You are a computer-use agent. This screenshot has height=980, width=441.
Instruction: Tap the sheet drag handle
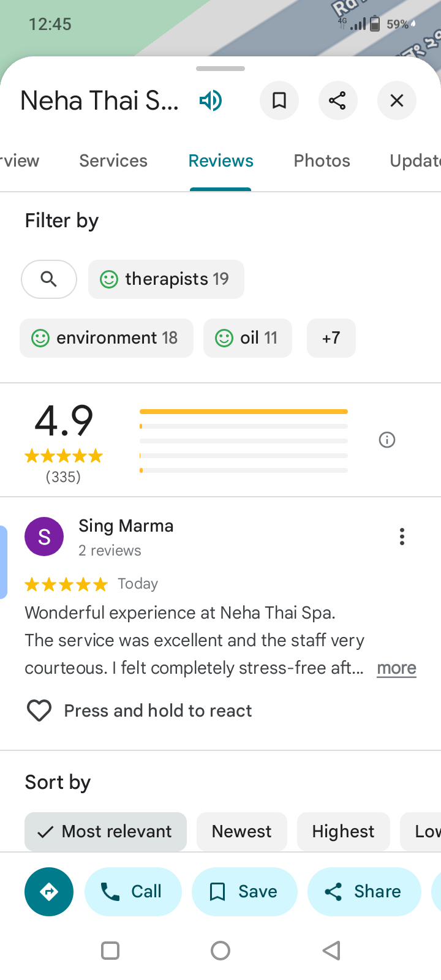pos(221,69)
